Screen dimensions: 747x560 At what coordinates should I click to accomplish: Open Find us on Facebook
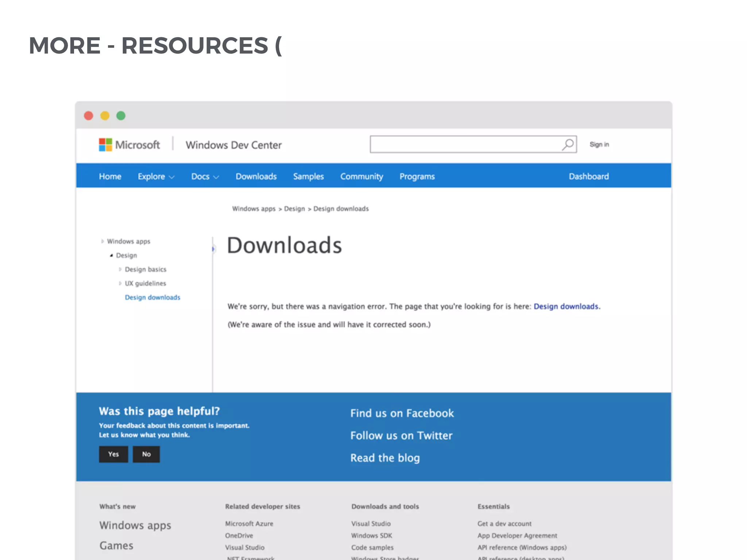(x=402, y=413)
